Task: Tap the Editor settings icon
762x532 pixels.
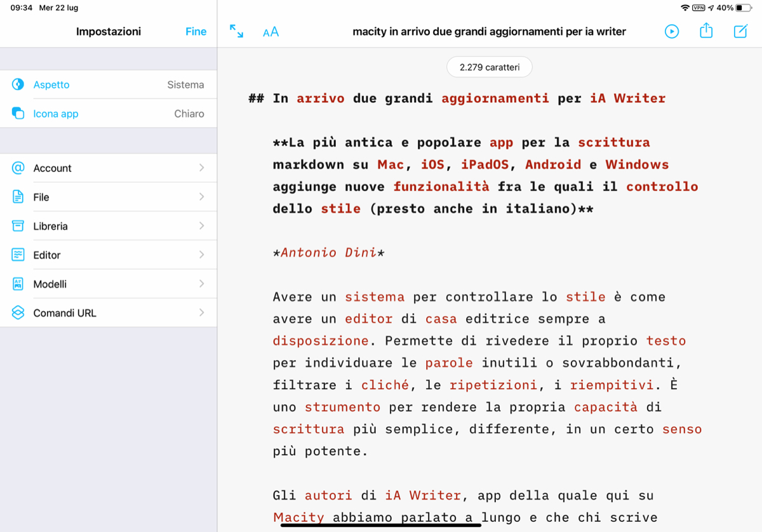Action: [18, 255]
